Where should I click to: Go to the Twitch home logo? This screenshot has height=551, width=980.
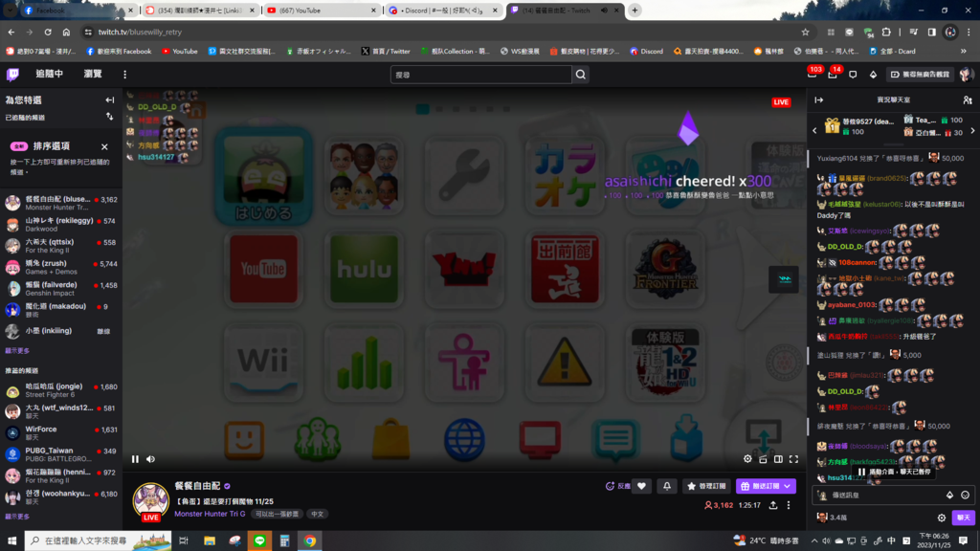[12, 75]
